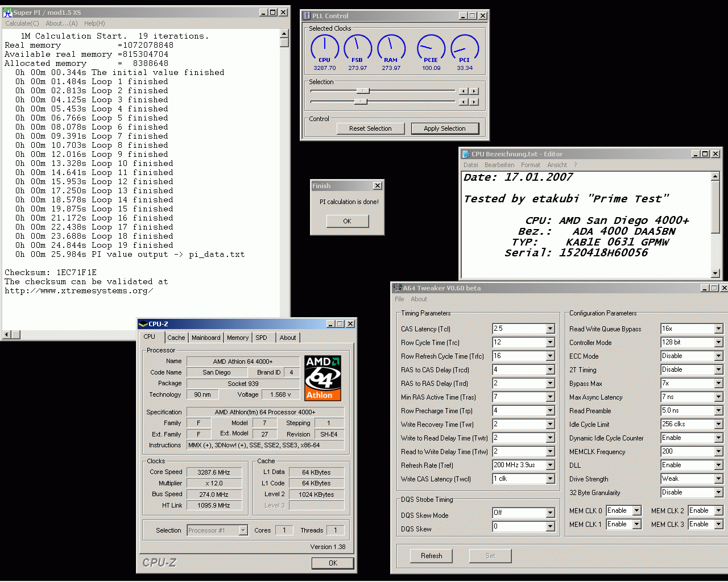Open the Controller Mode dropdown
This screenshot has height=582, width=728.
718,342
